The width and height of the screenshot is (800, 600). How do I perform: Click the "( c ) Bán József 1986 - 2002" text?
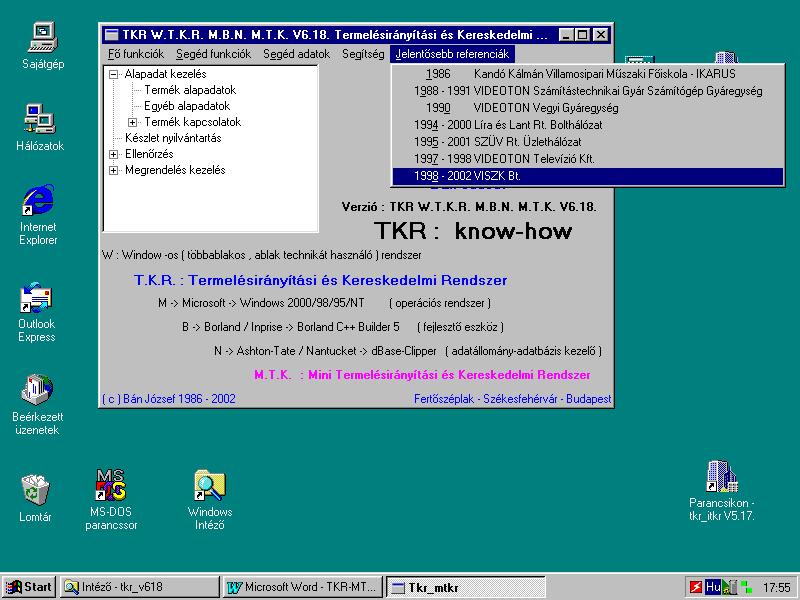click(x=169, y=398)
